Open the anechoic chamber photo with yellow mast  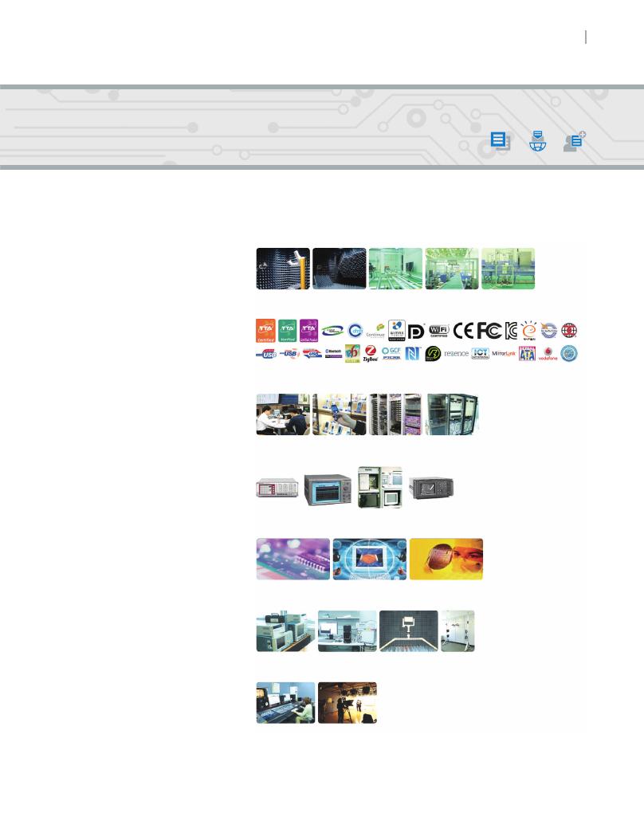point(283,269)
